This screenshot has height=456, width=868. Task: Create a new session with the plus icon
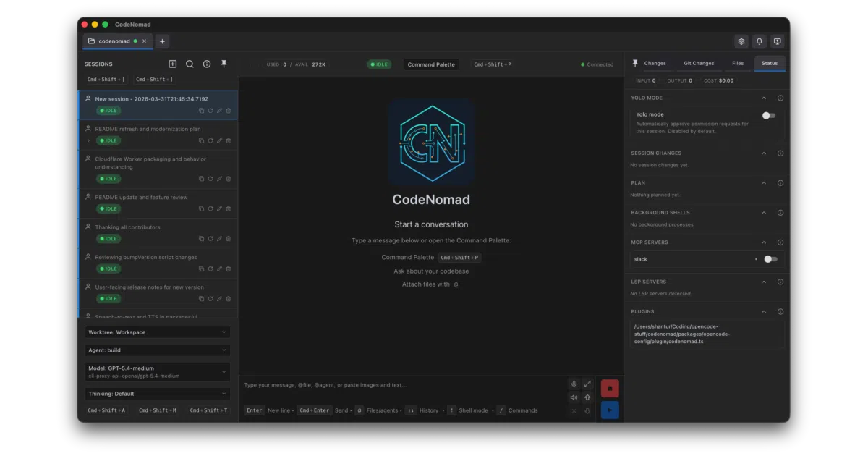tap(172, 64)
